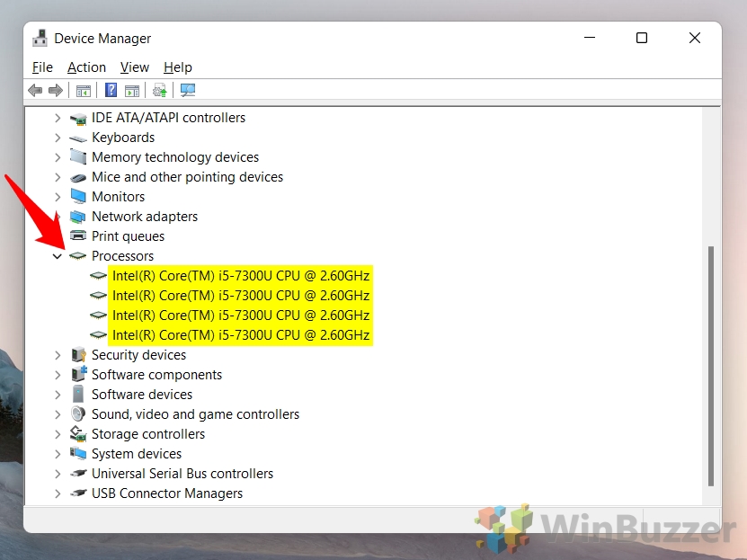
Task: Select the Network adapters label
Action: (145, 217)
